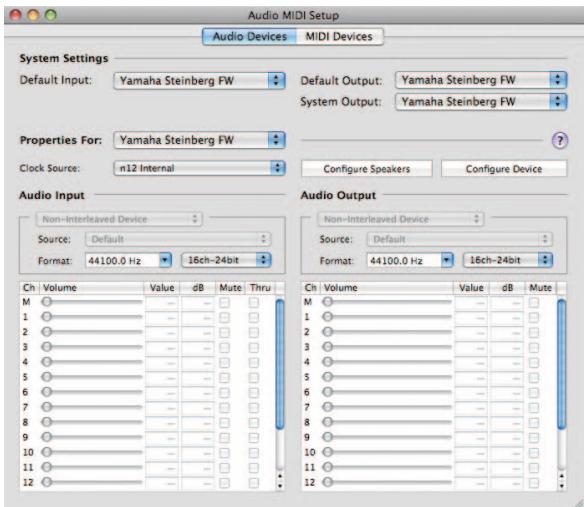Switch to the MIDI Devices tab
This screenshot has height=507, width=585.
coord(339,37)
